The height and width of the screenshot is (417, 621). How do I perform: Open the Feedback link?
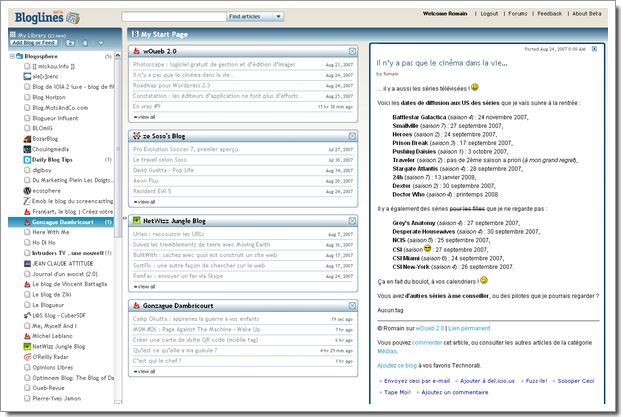coord(549,13)
